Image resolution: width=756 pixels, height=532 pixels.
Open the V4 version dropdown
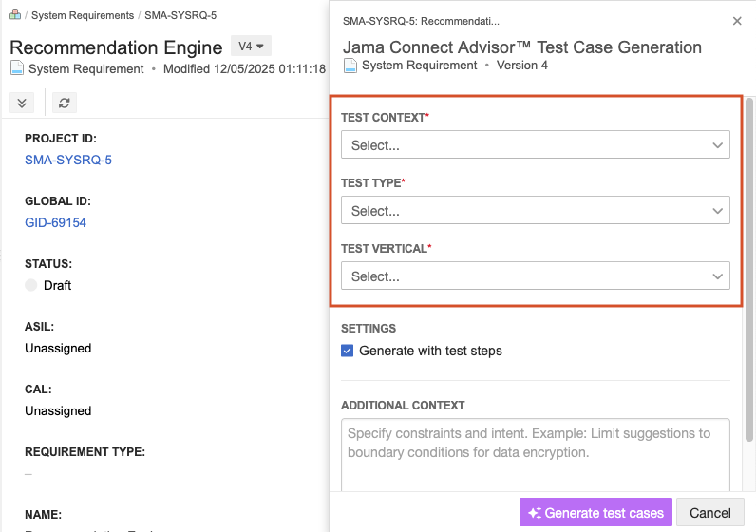coord(251,46)
